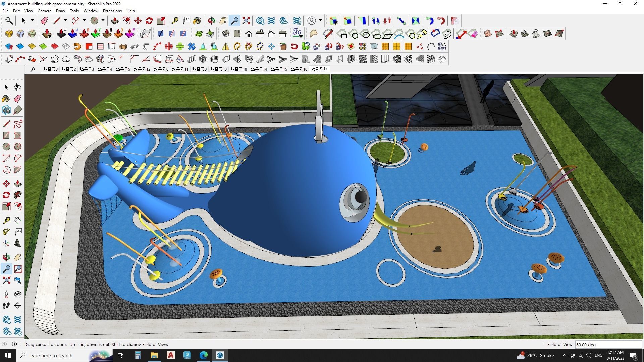Pick the Rotate tool in top toolbar

[x=149, y=21]
